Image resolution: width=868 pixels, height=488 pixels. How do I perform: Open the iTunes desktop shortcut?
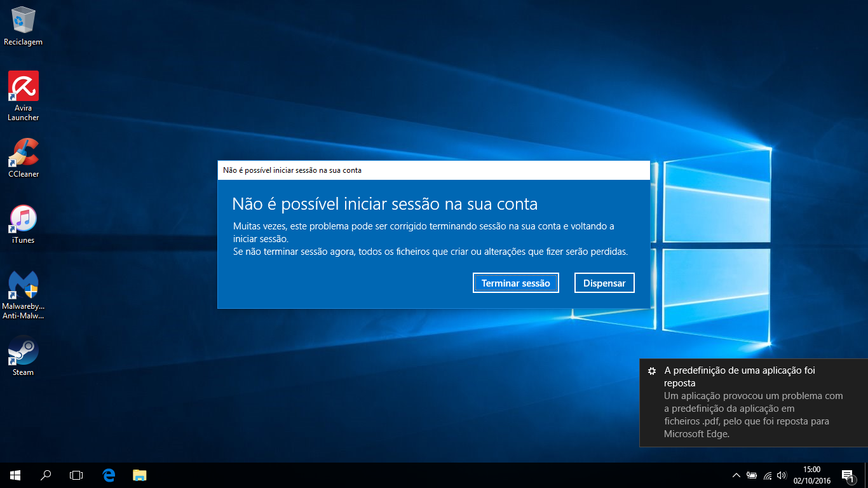coord(23,224)
